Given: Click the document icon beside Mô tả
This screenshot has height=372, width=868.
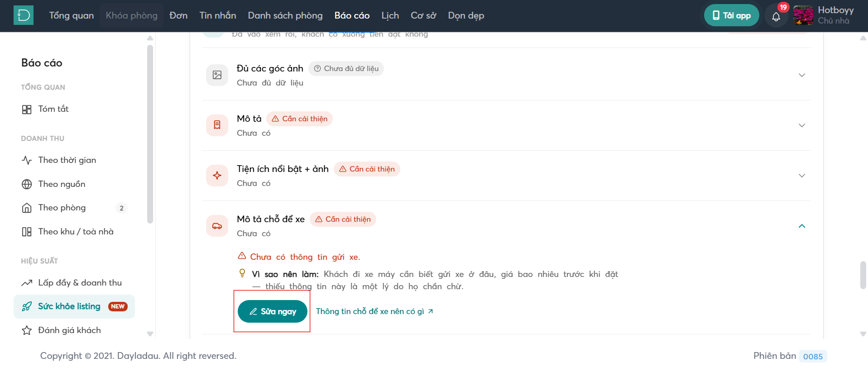Looking at the screenshot, I should tap(217, 125).
